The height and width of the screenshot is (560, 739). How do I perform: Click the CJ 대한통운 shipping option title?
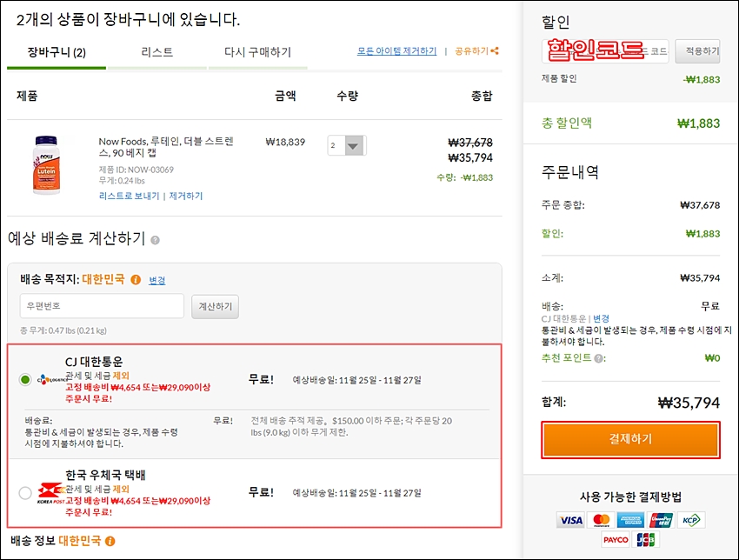pos(94,362)
